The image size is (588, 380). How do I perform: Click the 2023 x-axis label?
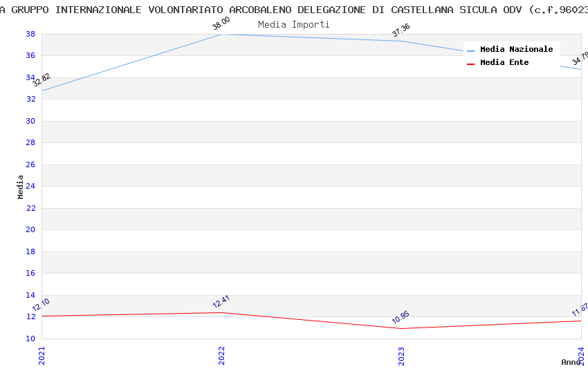click(x=401, y=356)
